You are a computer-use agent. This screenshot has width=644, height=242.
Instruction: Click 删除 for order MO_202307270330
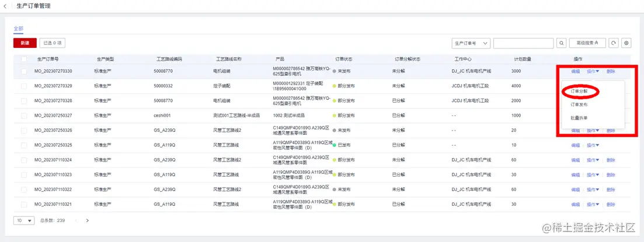pyautogui.click(x=611, y=71)
